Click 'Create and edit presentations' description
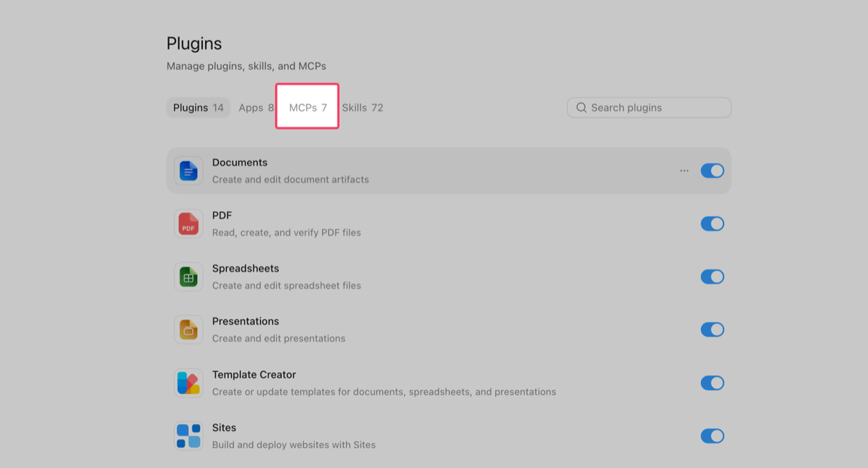Screen dimensions: 868x468 pos(279,338)
